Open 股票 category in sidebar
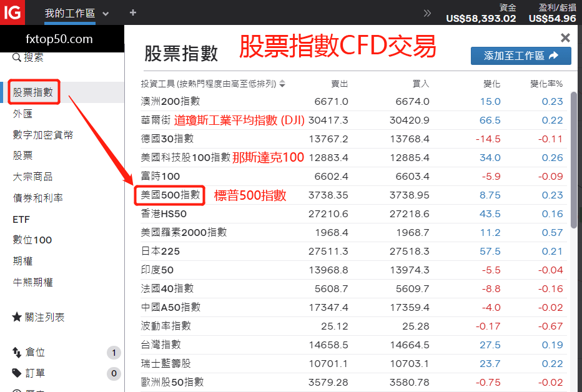The width and height of the screenshot is (582, 392). 22,155
